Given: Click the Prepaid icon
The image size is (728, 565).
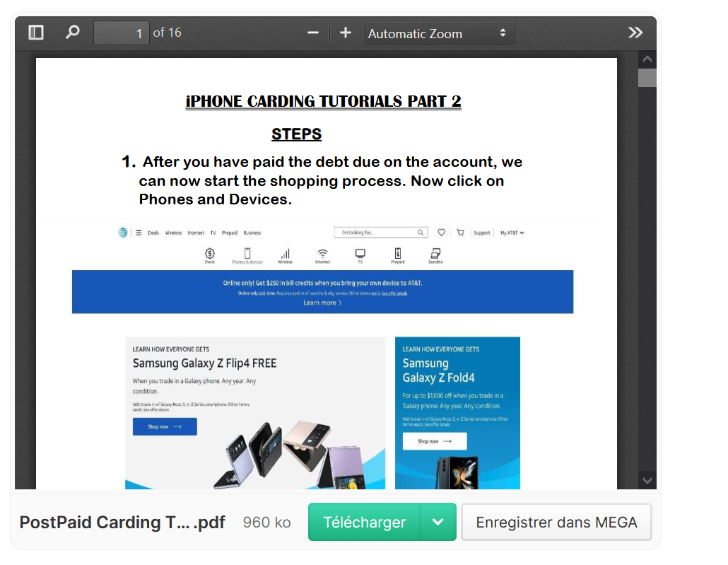Looking at the screenshot, I should [x=397, y=255].
